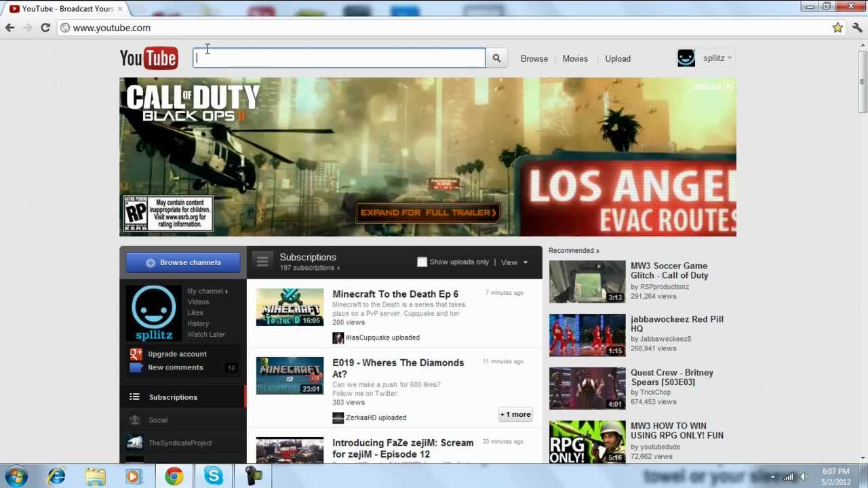The image size is (868, 488).
Task: Click the Browse channels button
Action: tap(183, 262)
